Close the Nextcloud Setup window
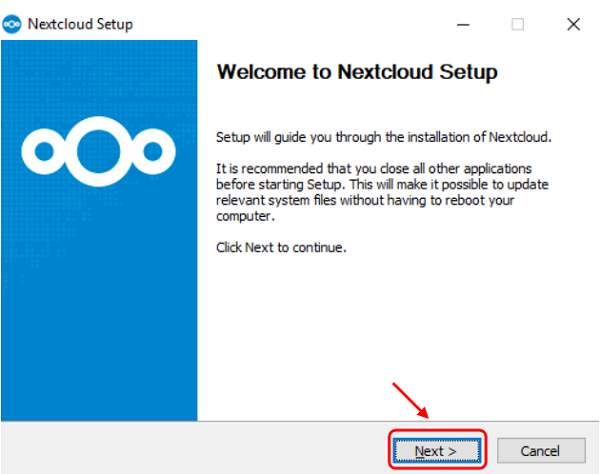The height and width of the screenshot is (474, 600). click(x=572, y=24)
